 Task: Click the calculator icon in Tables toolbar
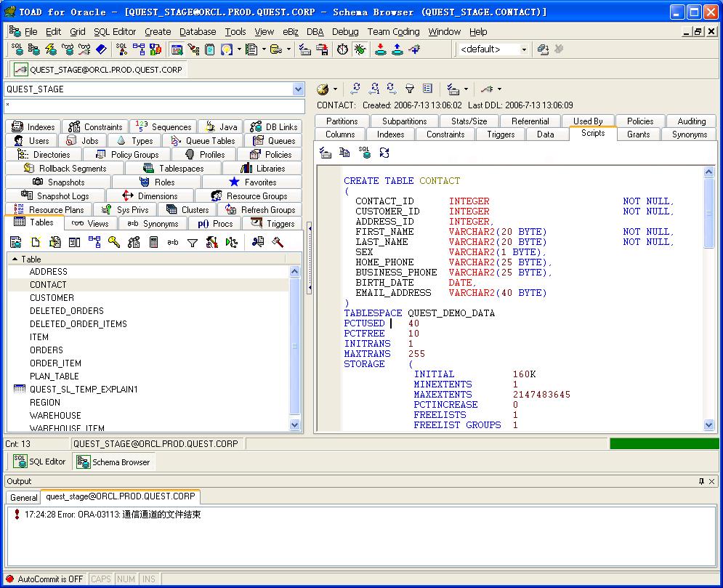coord(153,242)
